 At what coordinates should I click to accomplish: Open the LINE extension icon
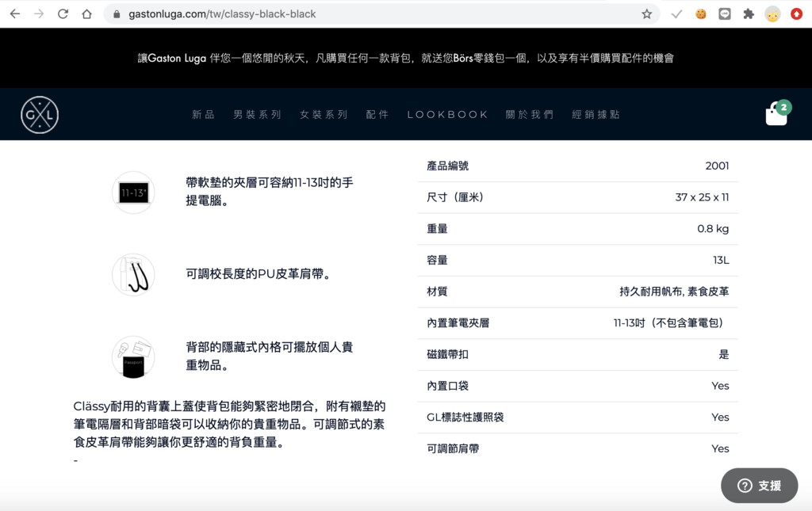[725, 14]
